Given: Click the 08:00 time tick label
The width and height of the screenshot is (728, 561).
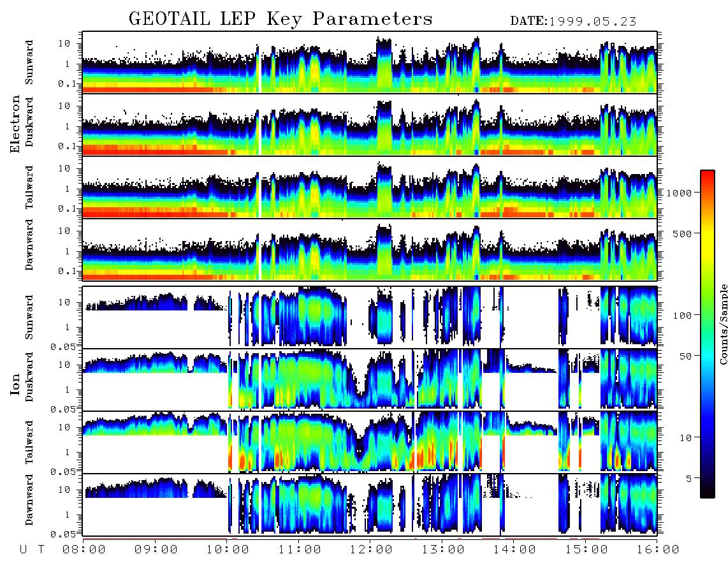Looking at the screenshot, I should tap(84, 550).
